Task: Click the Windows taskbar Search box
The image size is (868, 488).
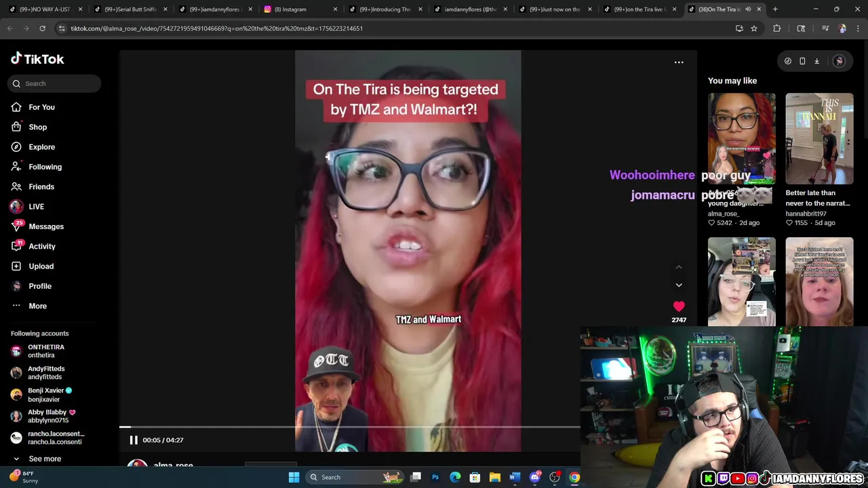Action: (353, 477)
